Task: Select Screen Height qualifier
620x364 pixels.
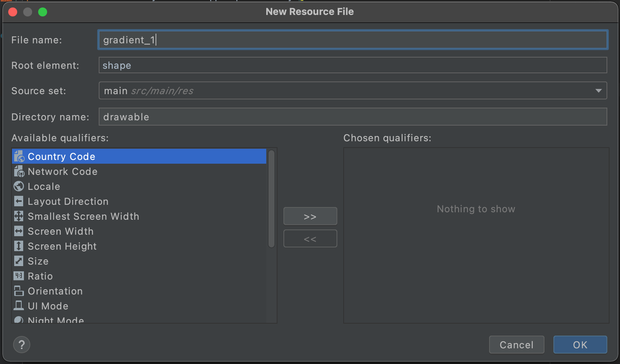Action: (139, 246)
